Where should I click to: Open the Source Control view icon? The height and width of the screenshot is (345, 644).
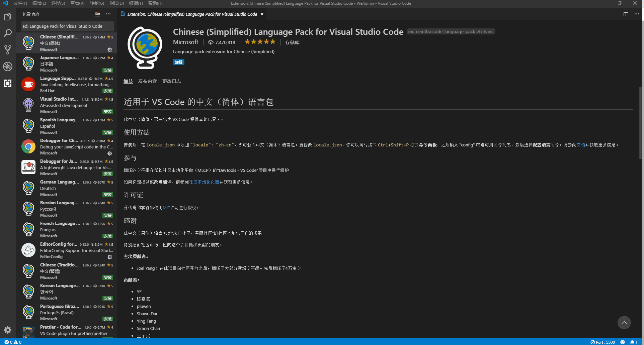(7, 50)
